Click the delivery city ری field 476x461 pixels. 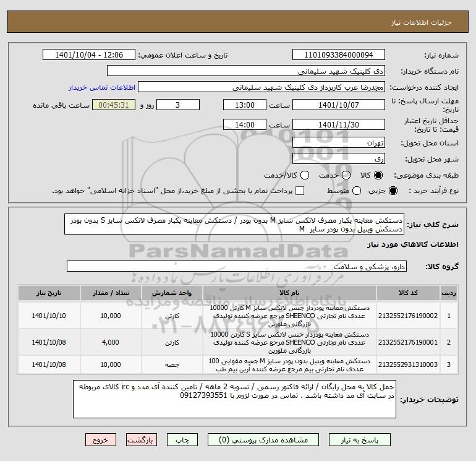pyautogui.click(x=339, y=158)
